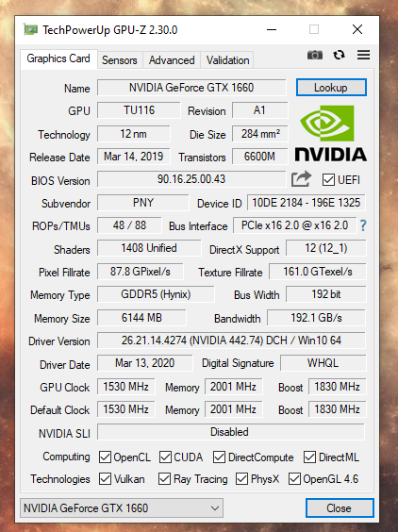Click the Transistors field 6600M
The image size is (398, 532).
tap(260, 157)
